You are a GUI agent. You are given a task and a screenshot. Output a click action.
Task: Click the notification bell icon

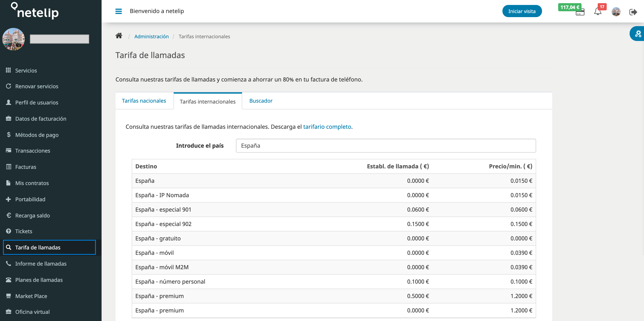click(x=597, y=11)
